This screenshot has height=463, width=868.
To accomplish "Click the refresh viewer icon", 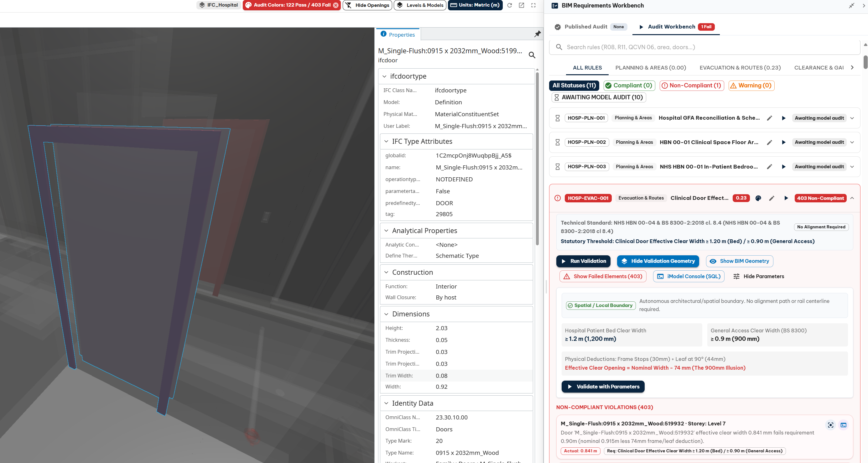I will click(x=509, y=5).
